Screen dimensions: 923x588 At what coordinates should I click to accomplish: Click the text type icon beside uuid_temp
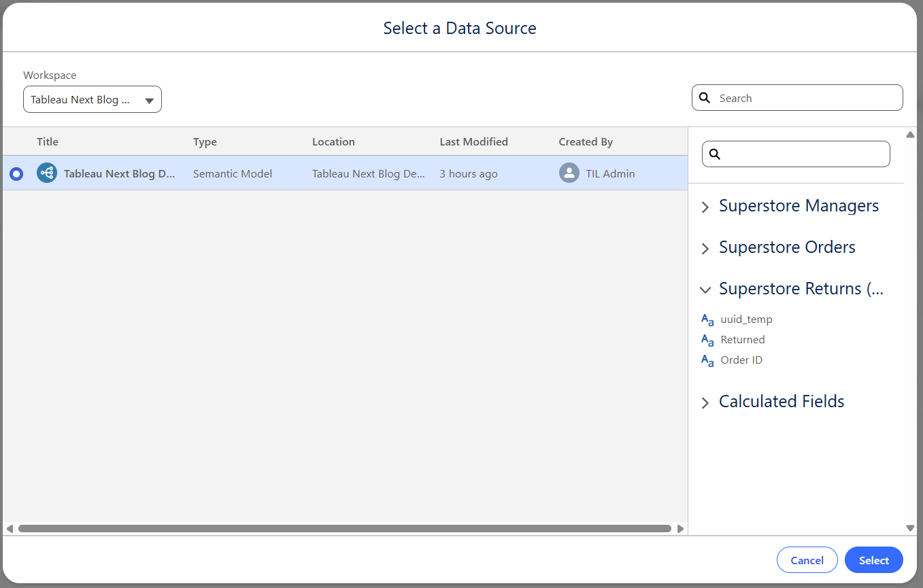[707, 319]
